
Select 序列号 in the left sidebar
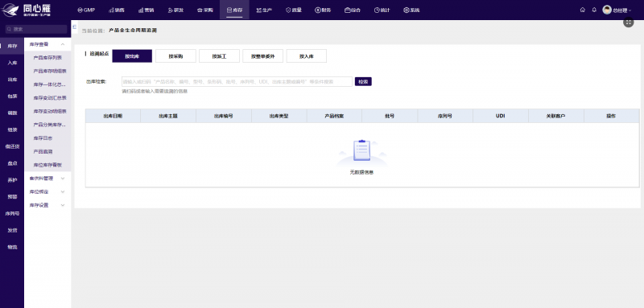click(x=12, y=213)
